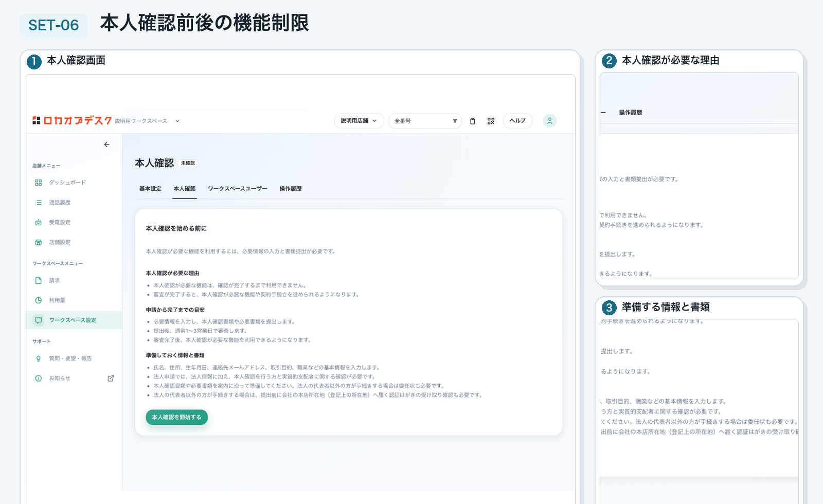Open the 操作履歴 tab in main screen
823x504 pixels.
tap(291, 189)
